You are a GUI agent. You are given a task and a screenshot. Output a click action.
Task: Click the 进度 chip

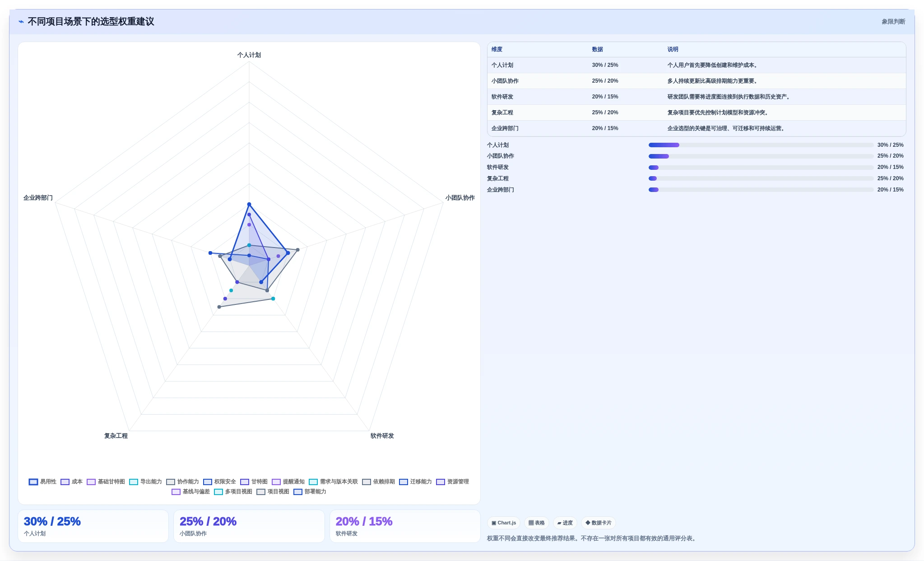coord(565,523)
